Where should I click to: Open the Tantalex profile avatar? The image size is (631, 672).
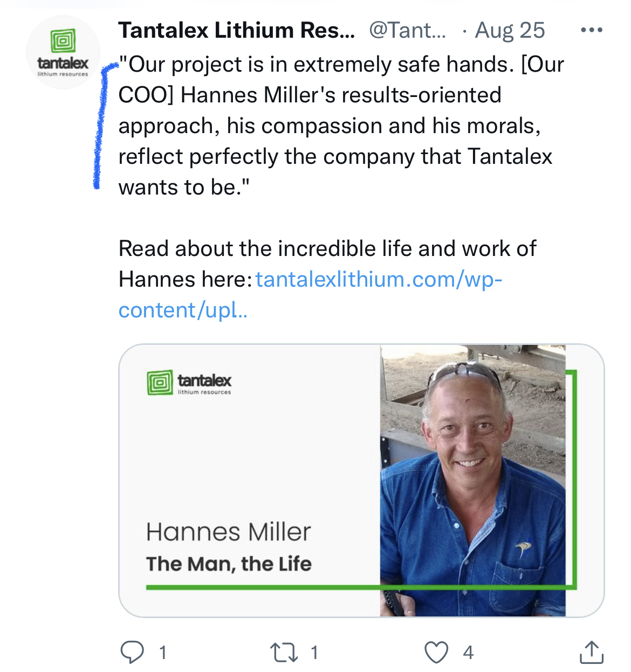[x=63, y=52]
